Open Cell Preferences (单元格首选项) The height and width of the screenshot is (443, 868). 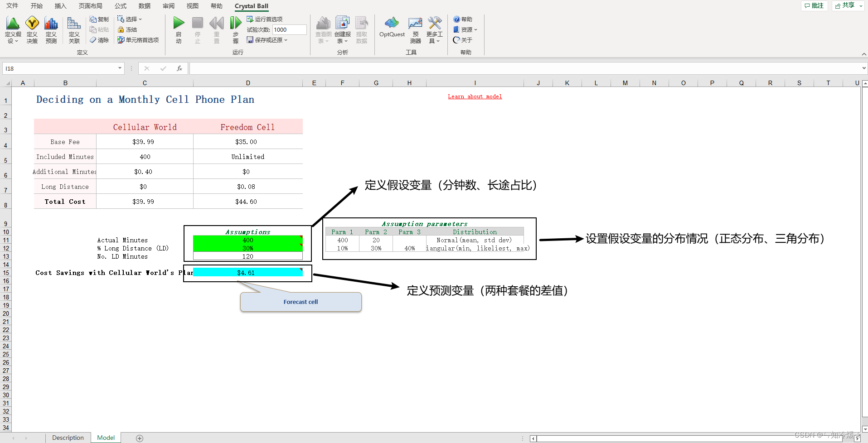tap(138, 40)
